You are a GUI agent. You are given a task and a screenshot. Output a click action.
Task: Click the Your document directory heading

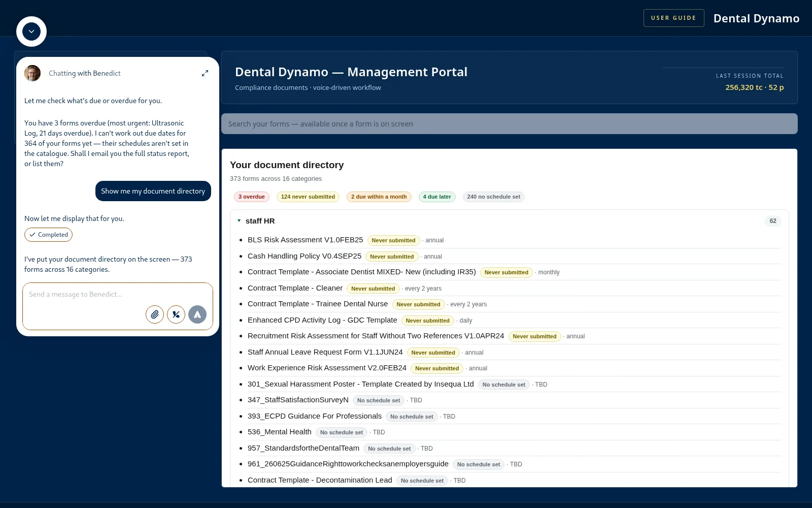point(287,165)
